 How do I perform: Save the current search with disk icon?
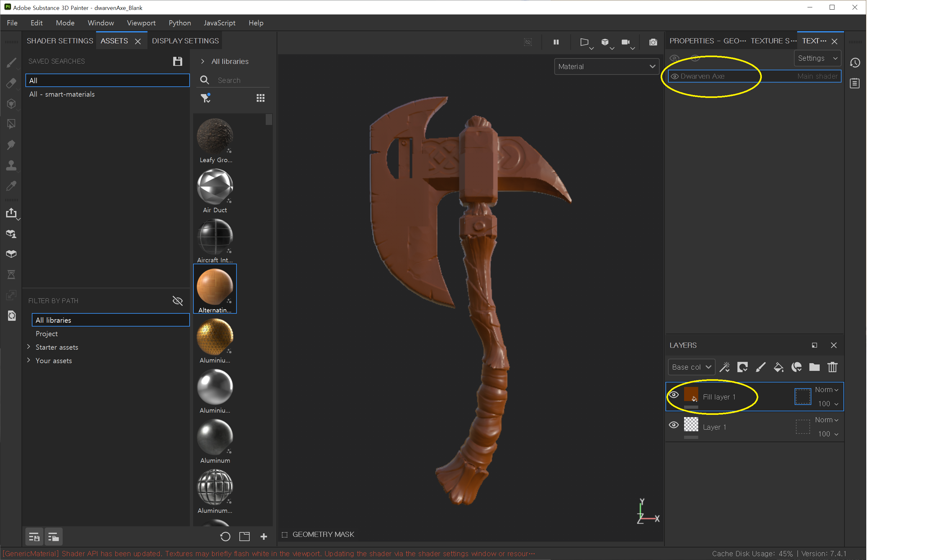point(177,61)
